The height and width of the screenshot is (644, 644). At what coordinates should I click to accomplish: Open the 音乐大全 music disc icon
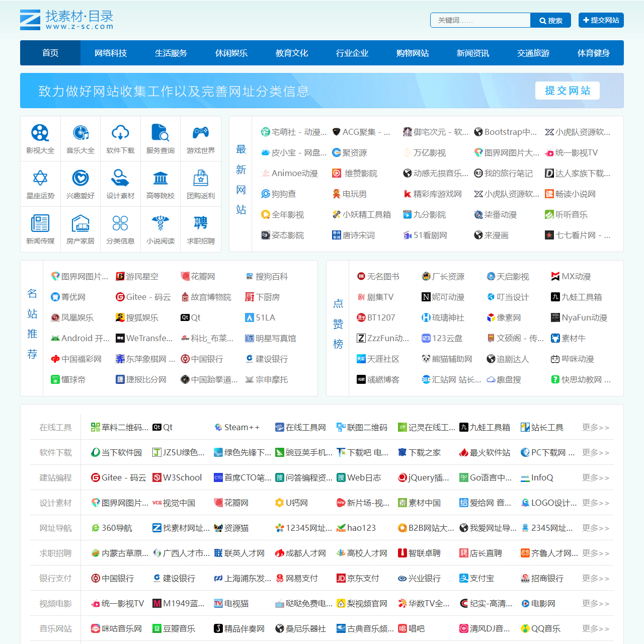(80, 133)
